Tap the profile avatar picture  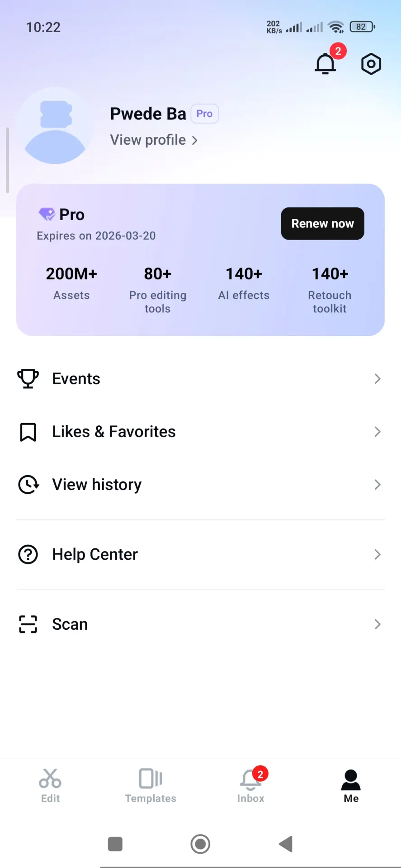(x=55, y=126)
